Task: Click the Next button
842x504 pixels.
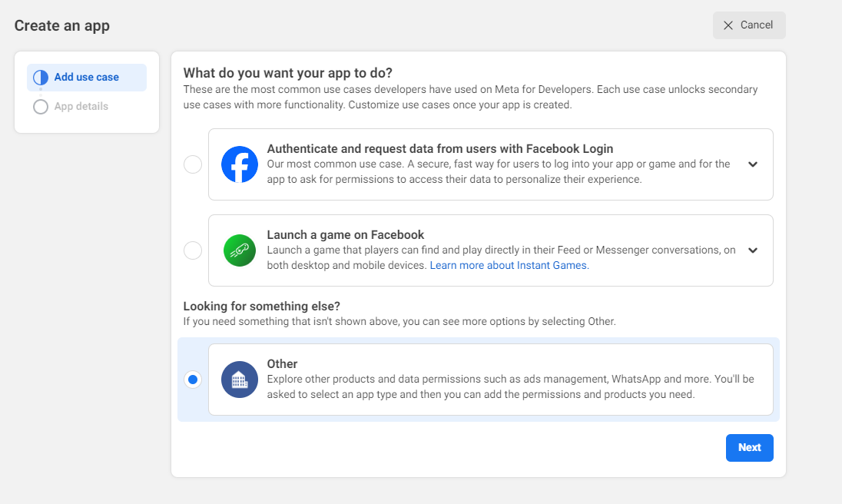Action: pyautogui.click(x=750, y=448)
